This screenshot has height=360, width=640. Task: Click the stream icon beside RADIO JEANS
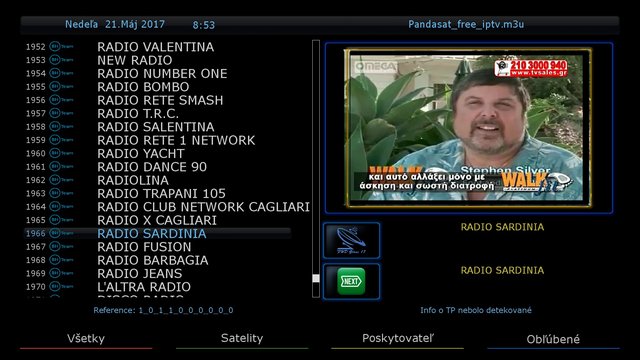61,273
